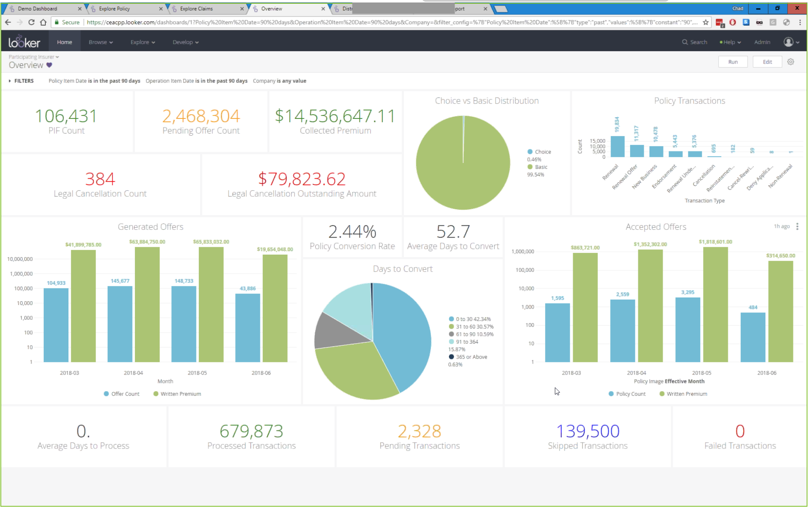Click the browser home icon
The image size is (812, 510).
[43, 22]
